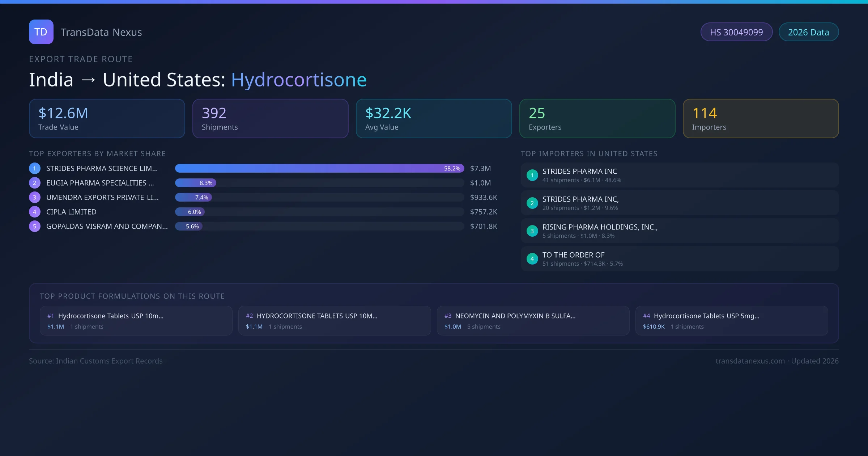Click green rank 4 badge for To The Order Of
Image resolution: width=868 pixels, height=456 pixels.
coord(532,259)
